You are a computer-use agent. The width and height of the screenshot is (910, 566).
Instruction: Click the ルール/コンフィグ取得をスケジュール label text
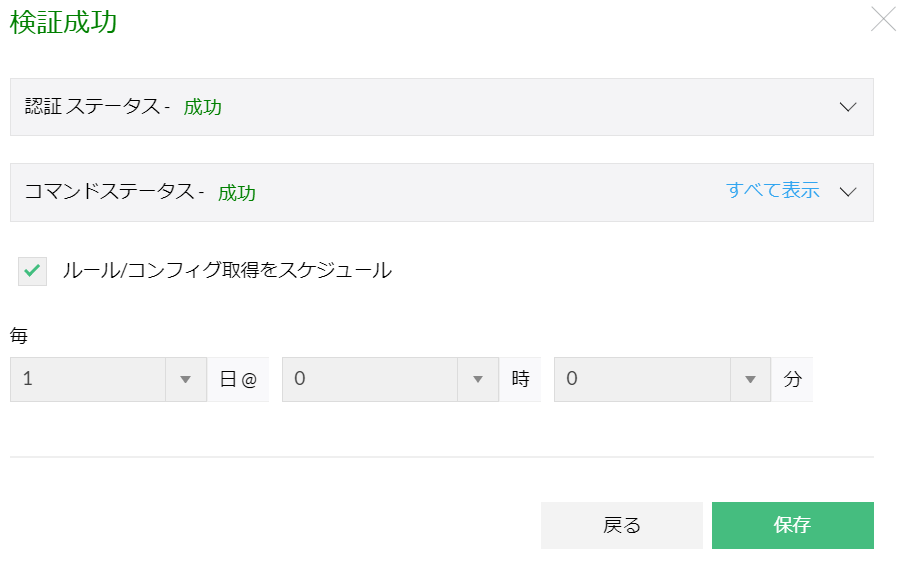tap(227, 270)
